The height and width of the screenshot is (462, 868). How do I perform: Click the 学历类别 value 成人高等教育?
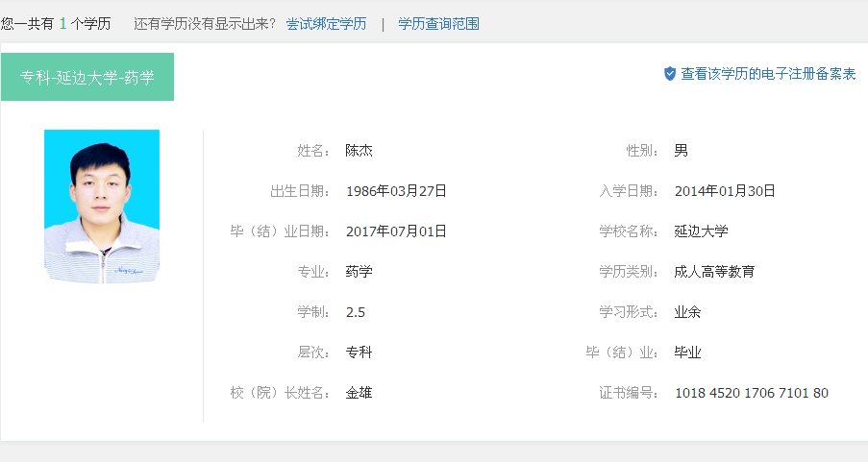pos(714,272)
